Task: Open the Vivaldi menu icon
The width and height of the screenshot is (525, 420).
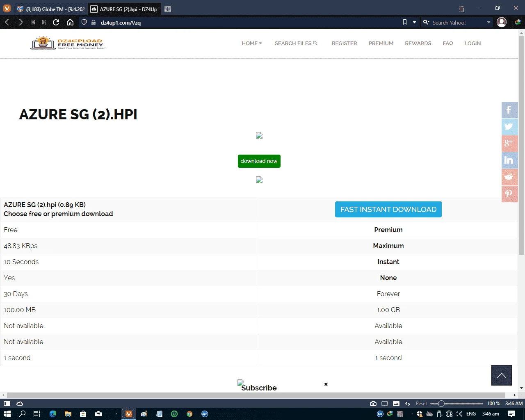Action: point(7,9)
